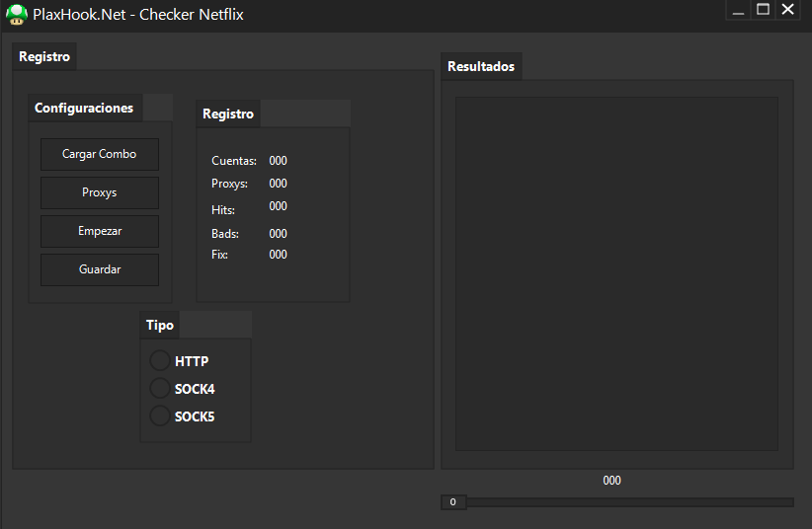The height and width of the screenshot is (529, 812).
Task: Close the PlaxHook.Net window
Action: point(787,10)
